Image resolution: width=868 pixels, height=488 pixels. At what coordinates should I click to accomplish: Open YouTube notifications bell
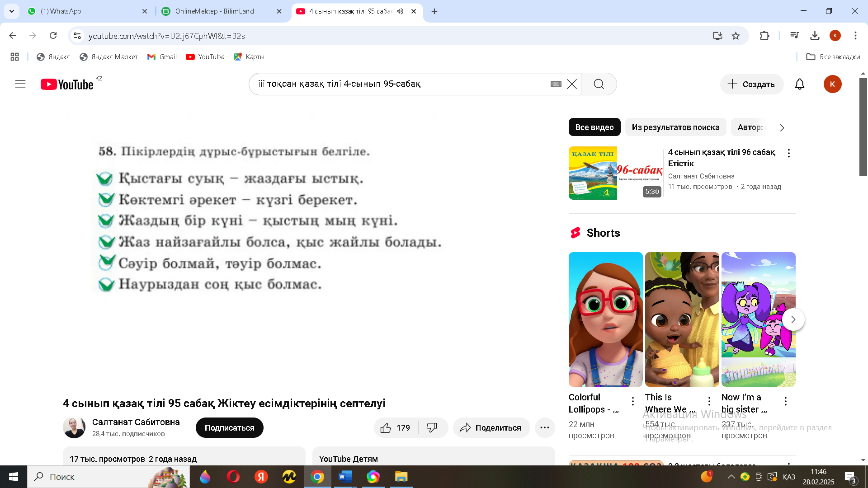799,84
